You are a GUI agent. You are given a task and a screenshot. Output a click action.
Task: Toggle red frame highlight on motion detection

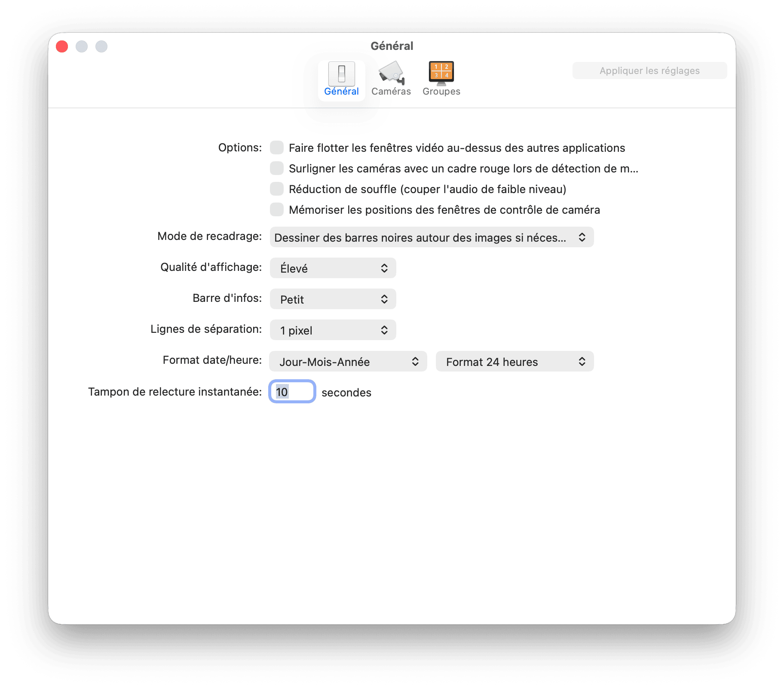tap(277, 168)
